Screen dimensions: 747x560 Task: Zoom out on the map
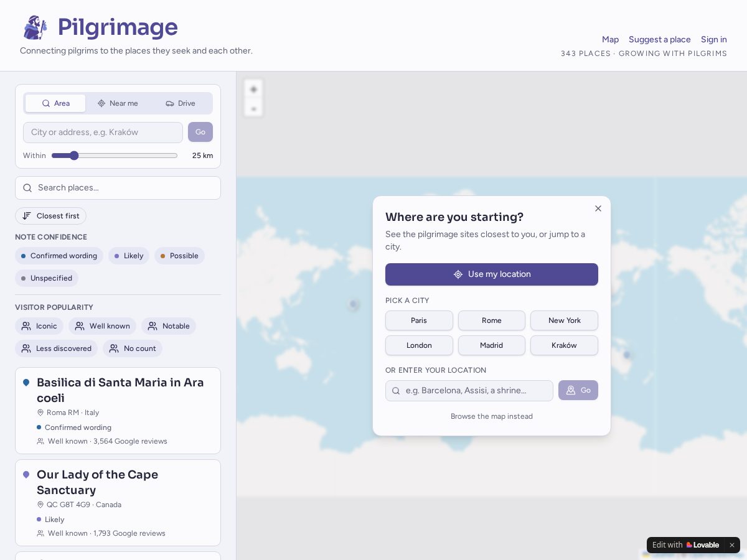(x=253, y=108)
